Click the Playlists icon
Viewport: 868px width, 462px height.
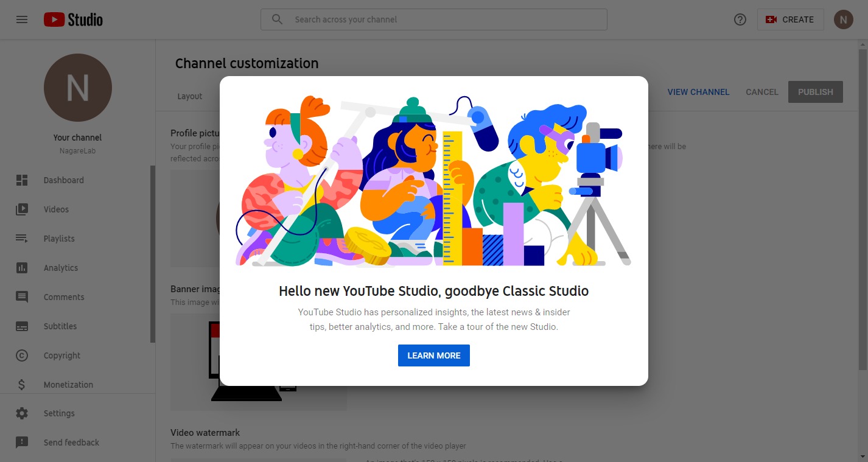[22, 239]
